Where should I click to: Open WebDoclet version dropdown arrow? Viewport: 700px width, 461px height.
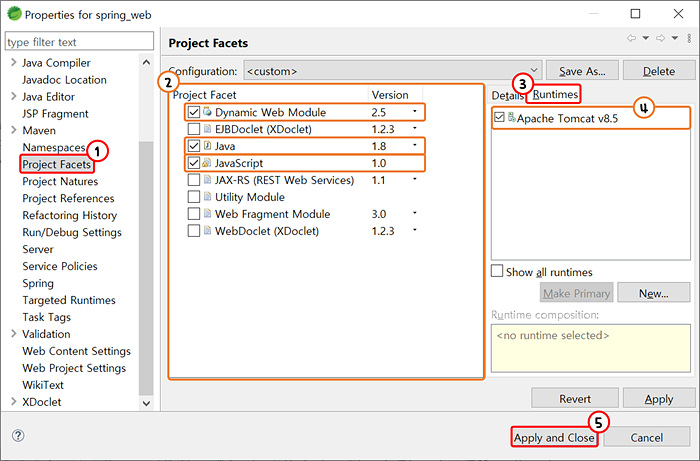coord(415,229)
